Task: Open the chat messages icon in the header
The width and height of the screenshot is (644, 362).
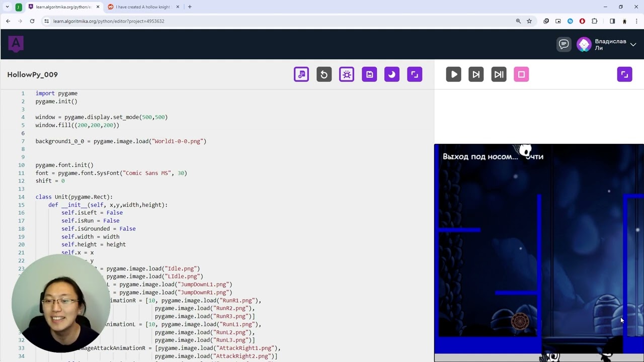Action: pyautogui.click(x=563, y=44)
